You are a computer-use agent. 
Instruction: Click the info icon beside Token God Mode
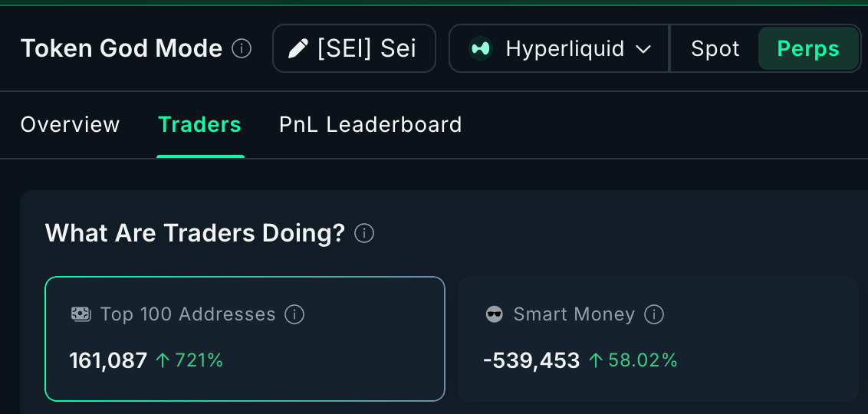coord(242,49)
